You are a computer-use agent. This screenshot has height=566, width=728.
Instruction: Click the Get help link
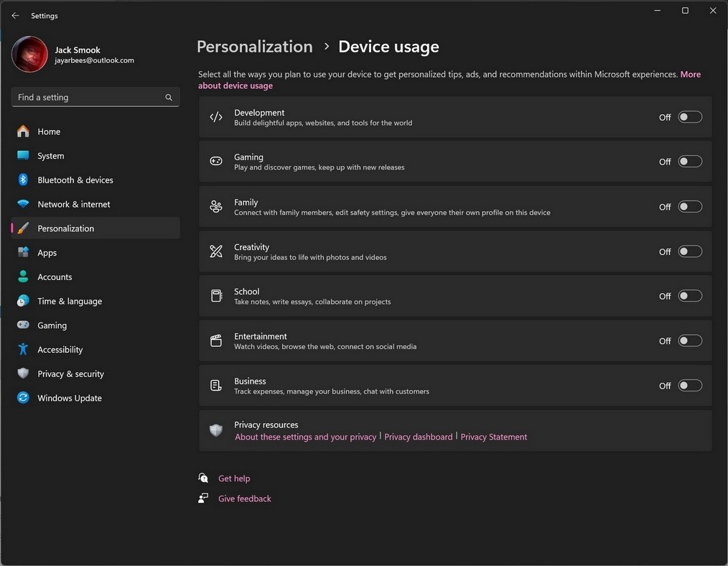(x=234, y=478)
